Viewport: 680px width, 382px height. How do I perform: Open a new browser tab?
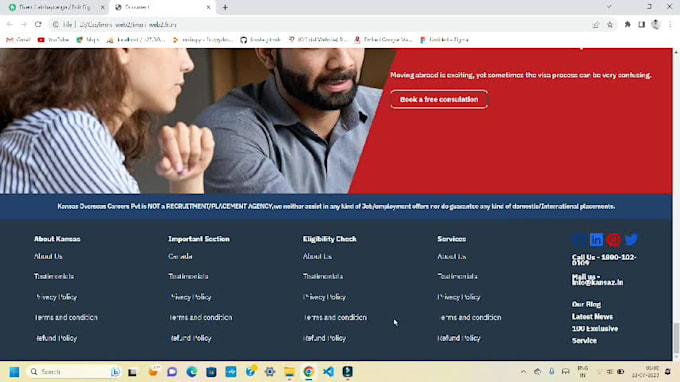click(x=225, y=7)
